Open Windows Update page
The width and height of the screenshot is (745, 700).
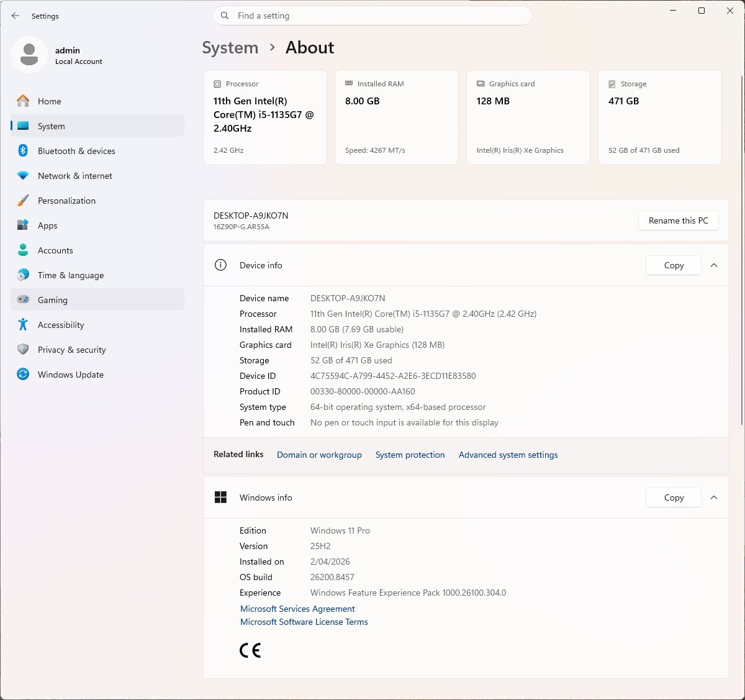97,374
